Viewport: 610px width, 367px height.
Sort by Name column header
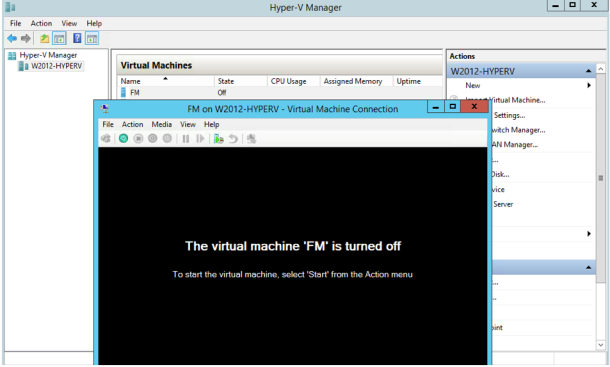coord(165,81)
